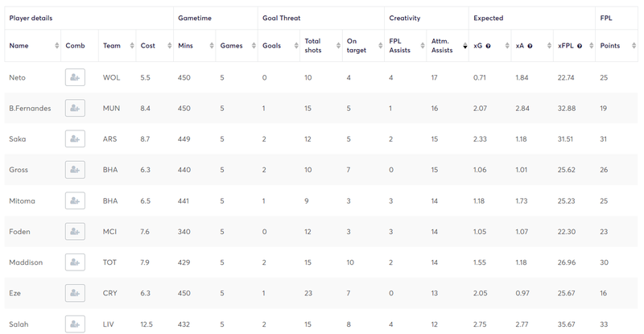The height and width of the screenshot is (334, 644).
Task: Click Saka's cost value 8.7
Action: 145,139
